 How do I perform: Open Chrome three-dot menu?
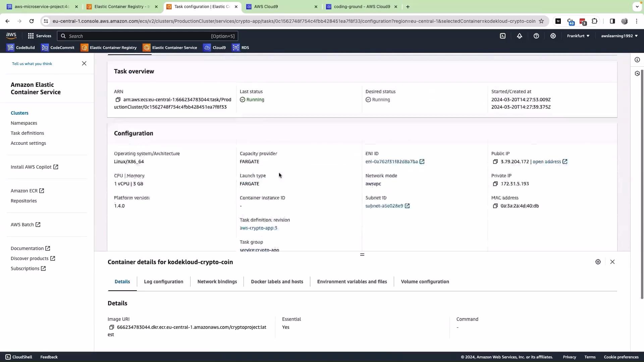(637, 21)
